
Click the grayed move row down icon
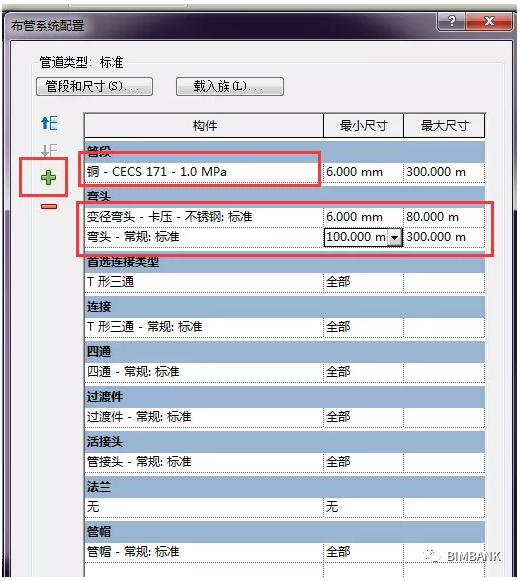point(49,150)
